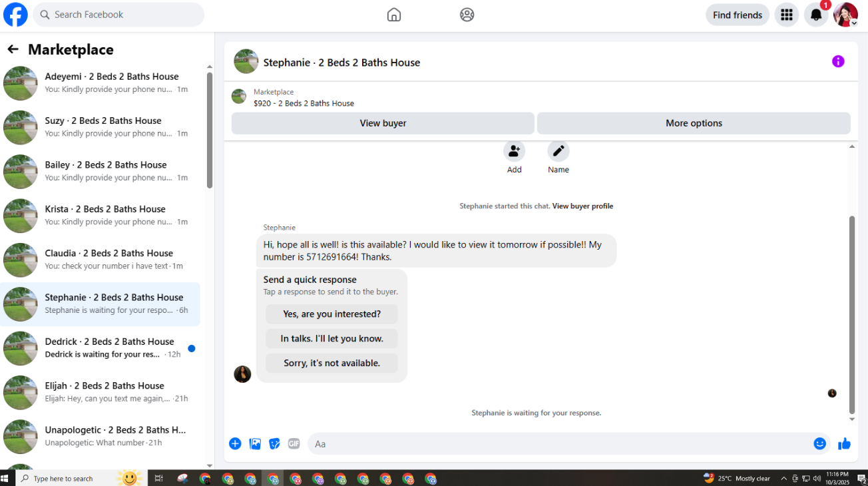The image size is (868, 486).
Task: Click the taskbar volume icon
Action: pos(816,478)
